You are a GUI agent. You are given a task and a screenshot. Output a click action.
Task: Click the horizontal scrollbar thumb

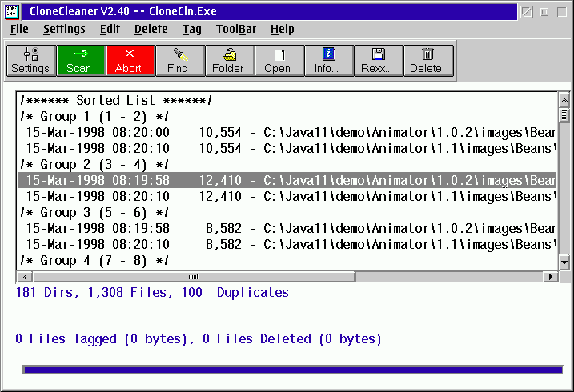coord(194,277)
